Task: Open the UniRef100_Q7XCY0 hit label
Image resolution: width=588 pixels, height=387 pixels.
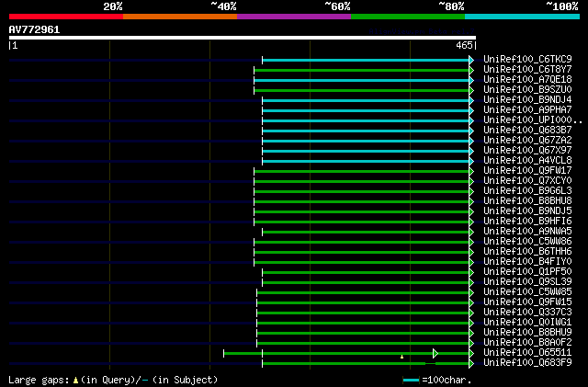Action: (527, 181)
